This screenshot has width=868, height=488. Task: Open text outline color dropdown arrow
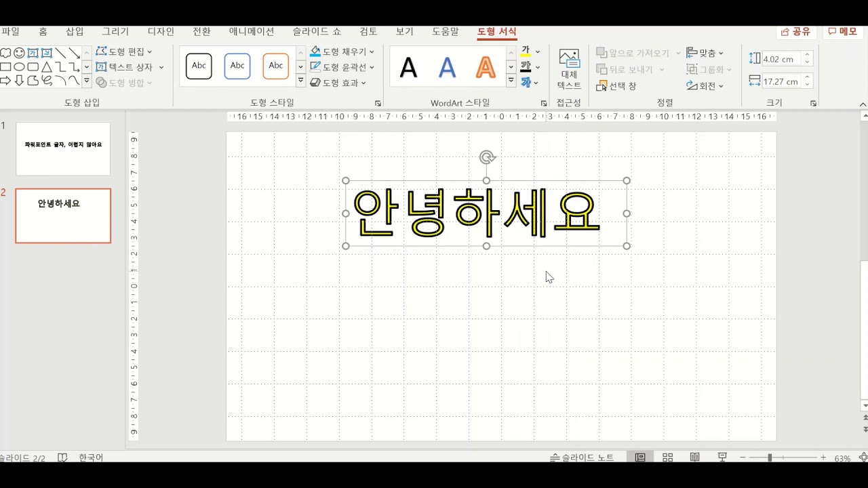[x=538, y=67]
